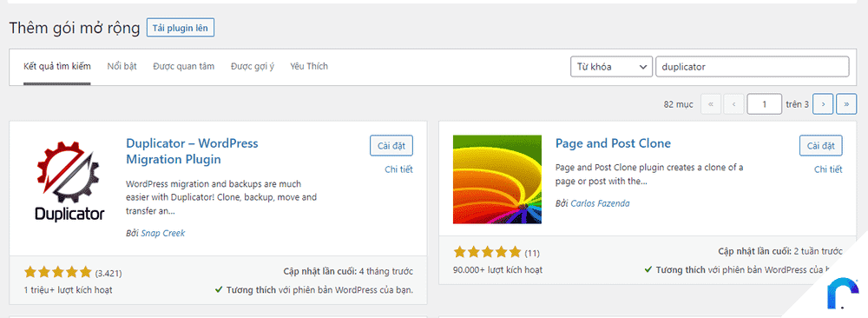Click the previous page arrow button
Screen dimensions: 868x318
[733, 103]
